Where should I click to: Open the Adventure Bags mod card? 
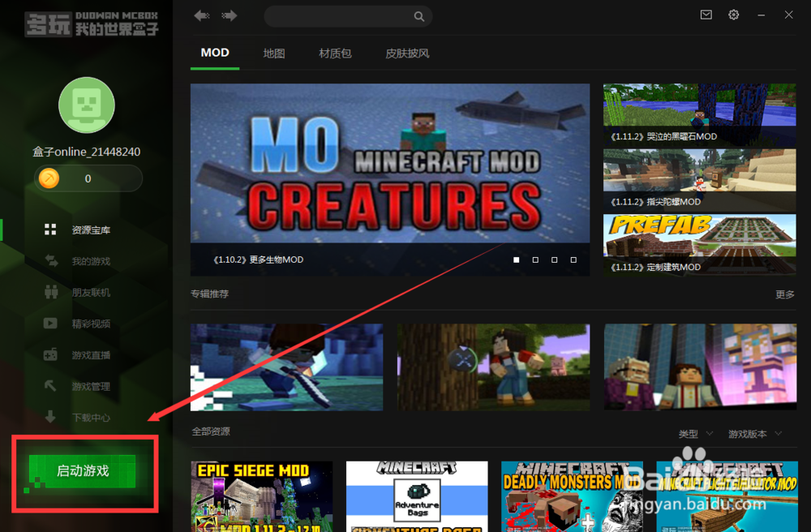point(417,496)
